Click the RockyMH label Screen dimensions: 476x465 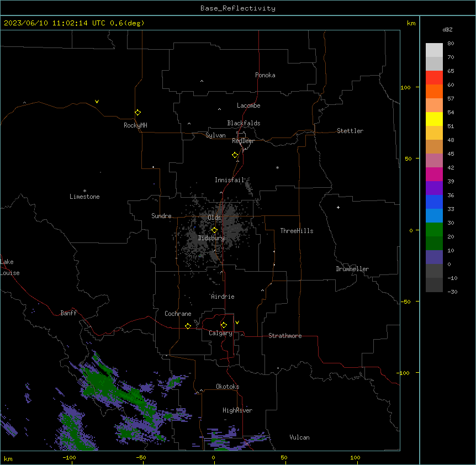[135, 125]
